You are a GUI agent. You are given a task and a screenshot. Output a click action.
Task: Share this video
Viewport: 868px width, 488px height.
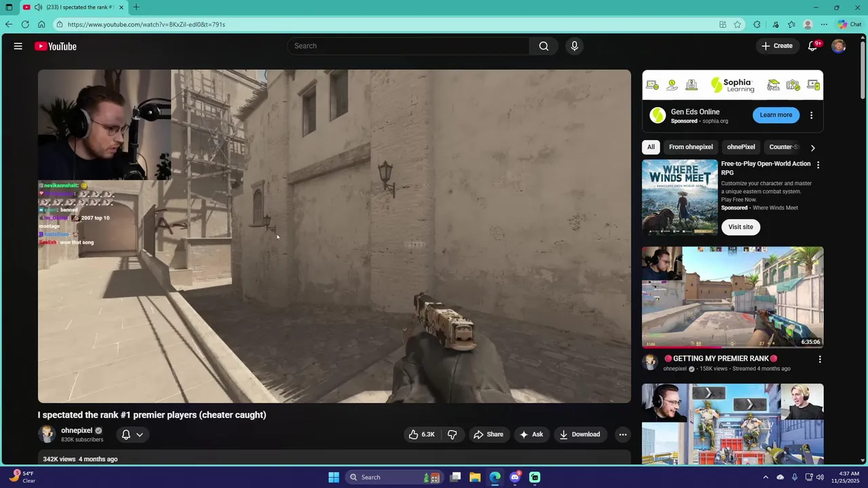(488, 434)
